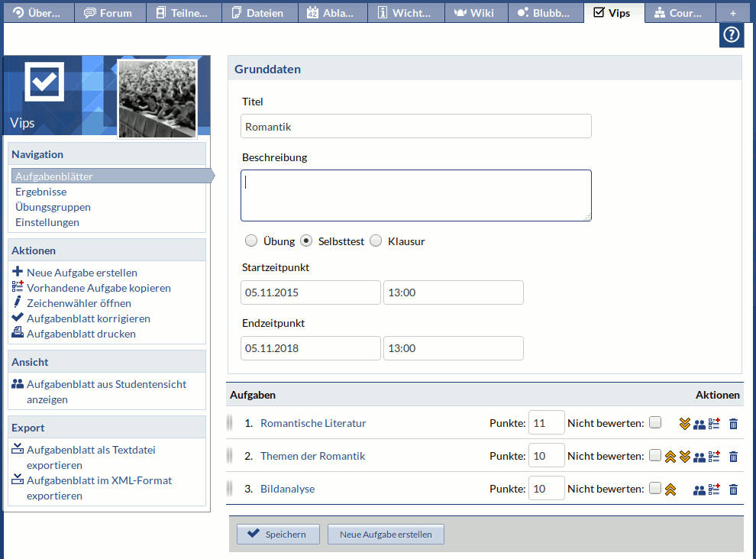
Task: Delete the Romantische Literatur task
Action: 733,424
